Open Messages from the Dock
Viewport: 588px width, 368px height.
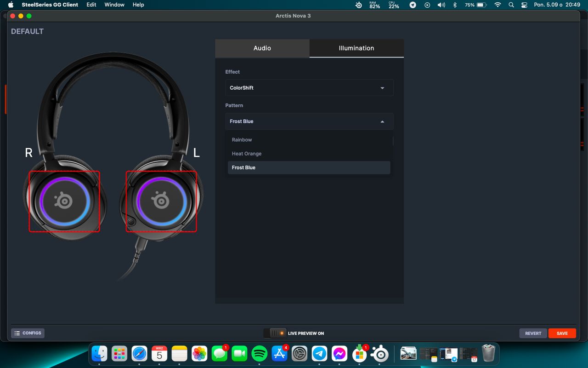pos(220,353)
